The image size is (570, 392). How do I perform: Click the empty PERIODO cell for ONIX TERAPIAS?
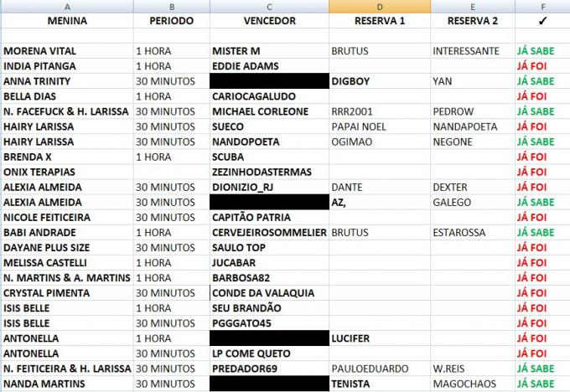pyautogui.click(x=172, y=172)
